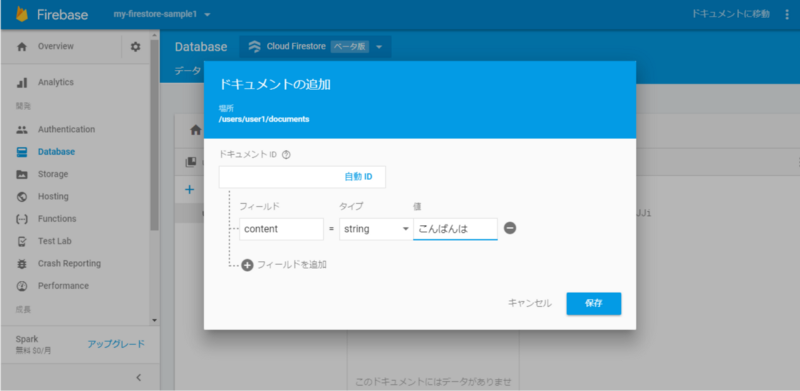Click the /users/user1/documents path text
800x391 pixels.
click(x=264, y=120)
